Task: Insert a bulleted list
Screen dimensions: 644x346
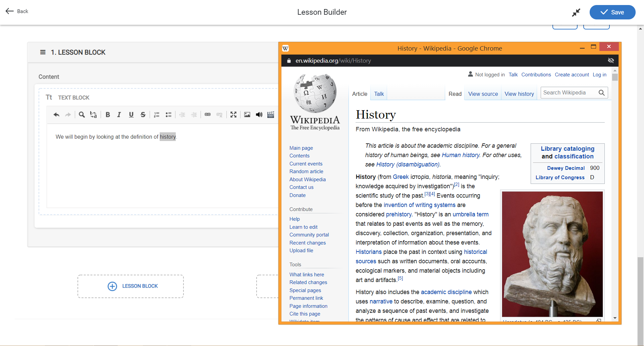Action: pos(168,115)
